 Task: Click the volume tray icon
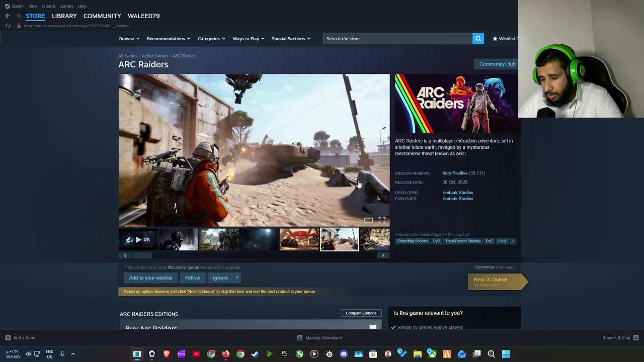click(28, 354)
